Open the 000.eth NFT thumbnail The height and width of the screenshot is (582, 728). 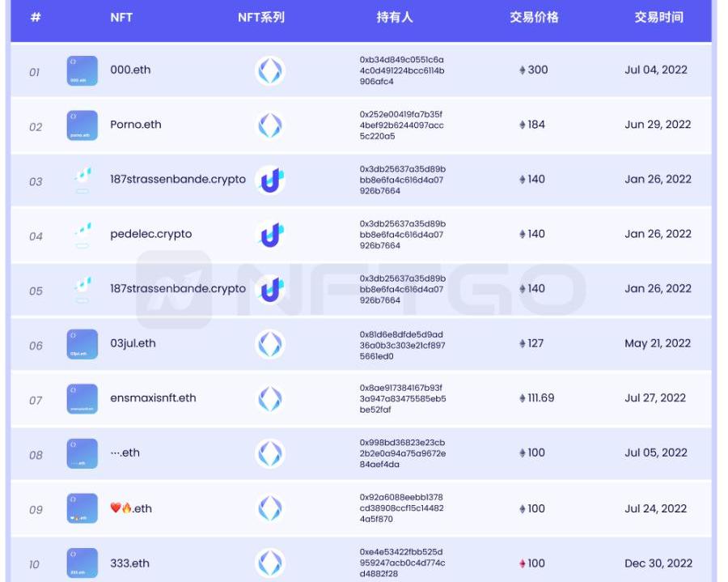pos(82,71)
